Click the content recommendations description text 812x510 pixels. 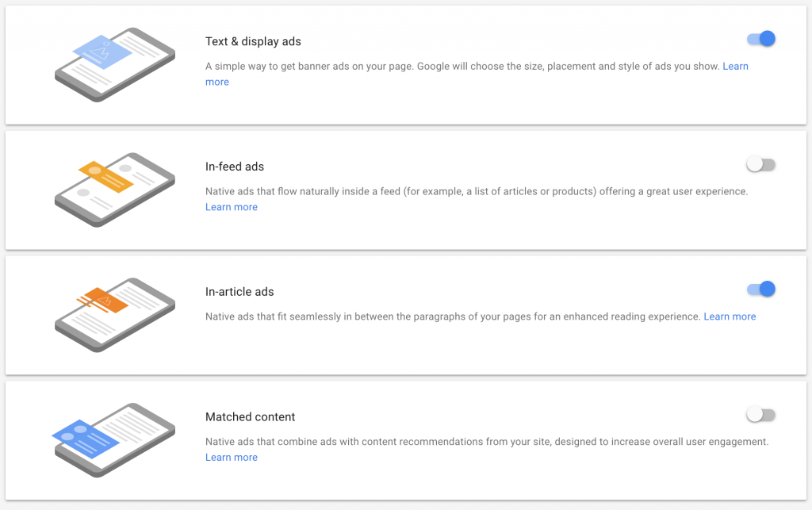coord(487,442)
